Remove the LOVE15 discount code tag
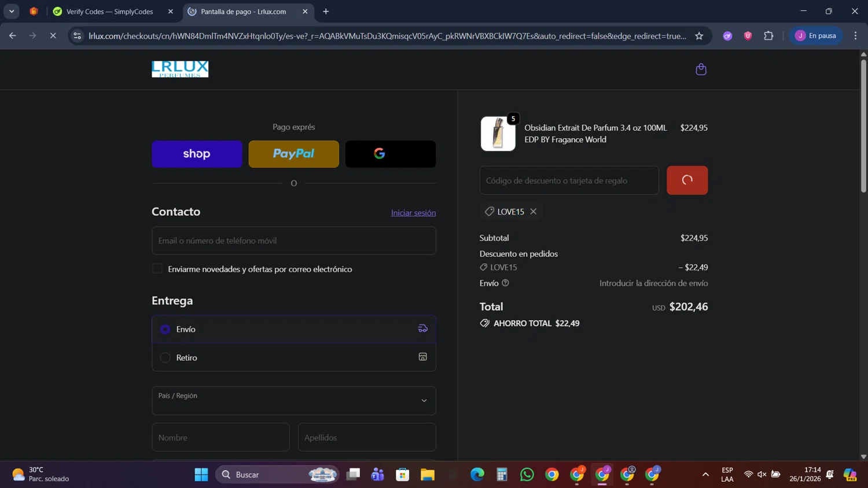The height and width of the screenshot is (488, 868). click(534, 212)
